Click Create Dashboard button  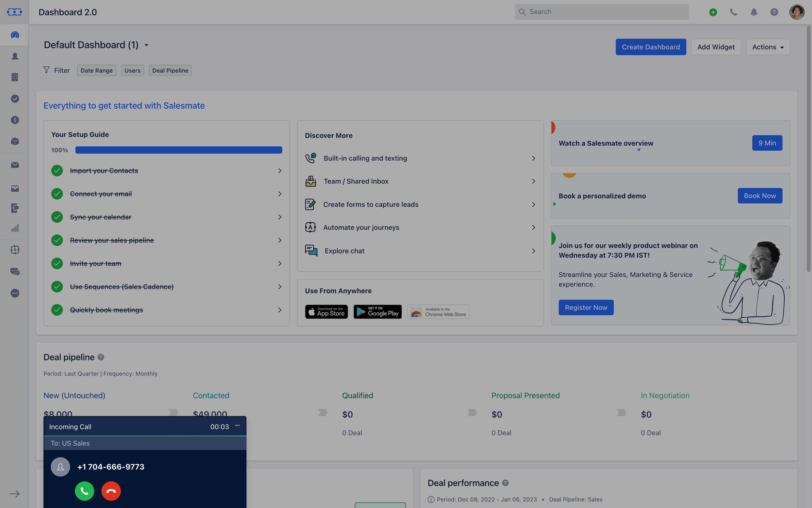pyautogui.click(x=651, y=47)
